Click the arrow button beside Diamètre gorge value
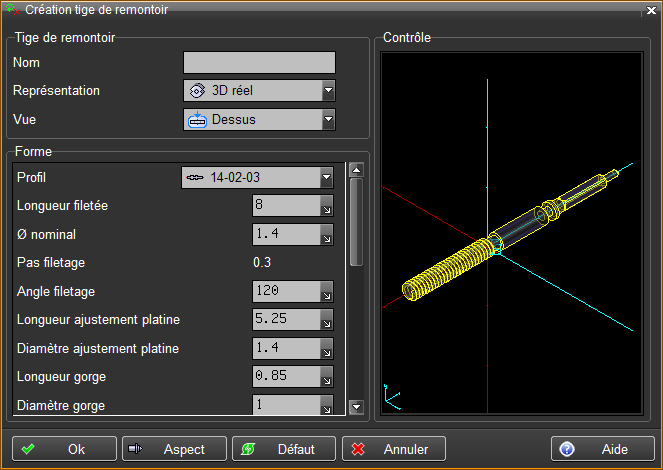663x470 pixels. point(327,405)
